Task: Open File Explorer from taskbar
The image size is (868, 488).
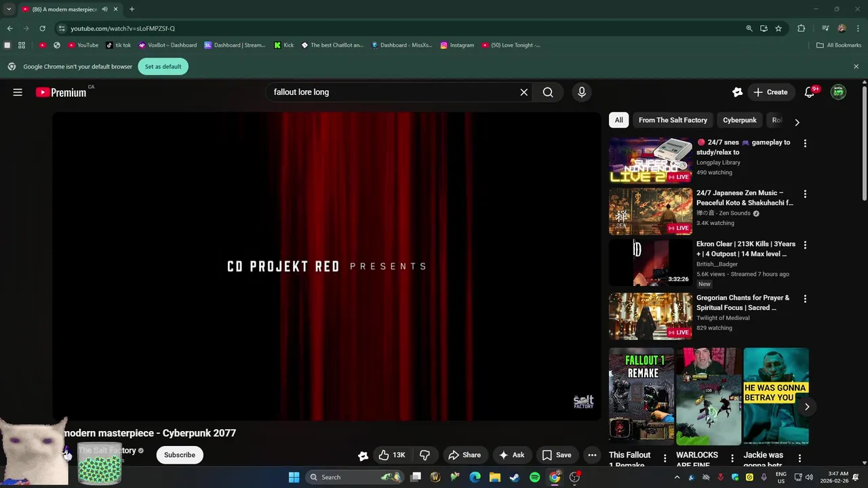Action: (x=495, y=477)
